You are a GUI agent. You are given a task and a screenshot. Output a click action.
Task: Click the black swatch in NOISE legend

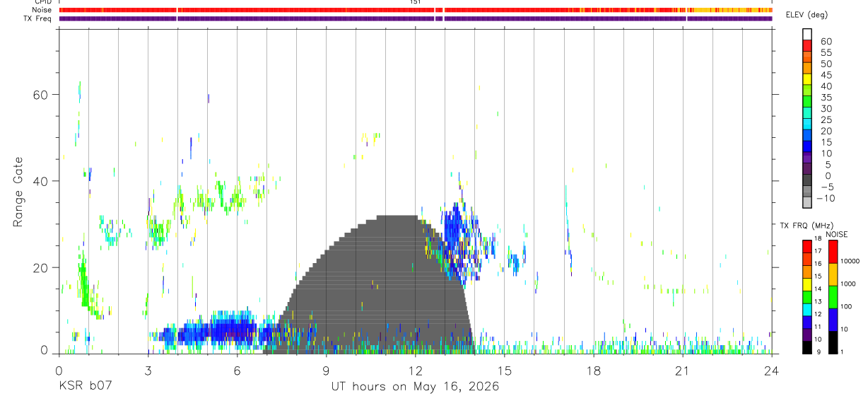(x=833, y=342)
